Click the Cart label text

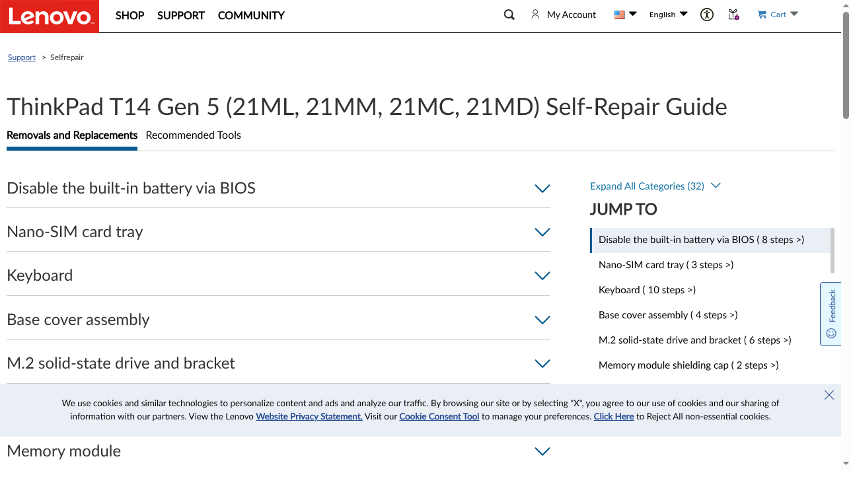[x=778, y=15]
